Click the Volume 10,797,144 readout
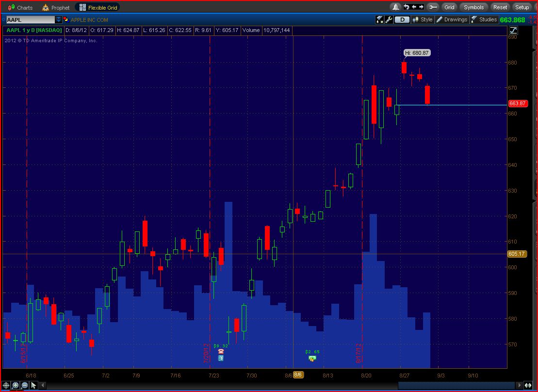538x392 pixels. tap(266, 30)
